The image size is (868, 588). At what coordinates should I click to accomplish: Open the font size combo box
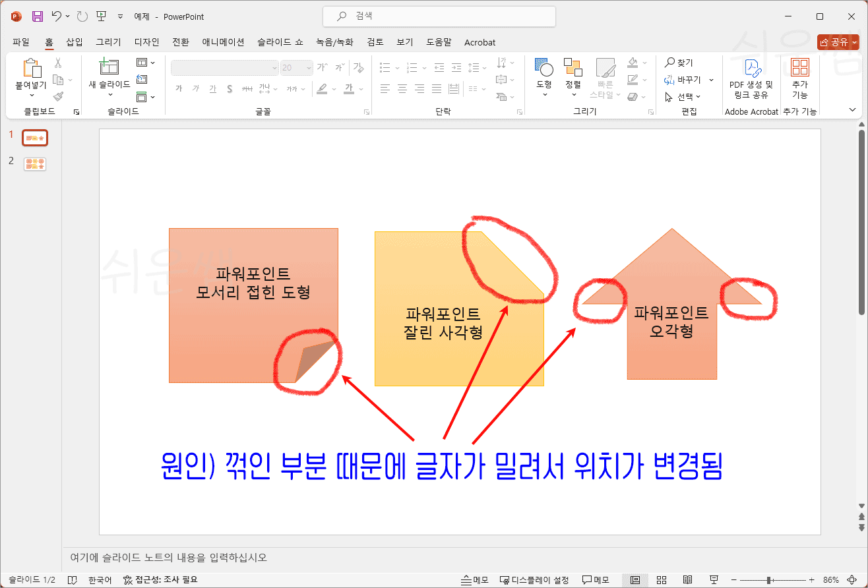[x=296, y=67]
